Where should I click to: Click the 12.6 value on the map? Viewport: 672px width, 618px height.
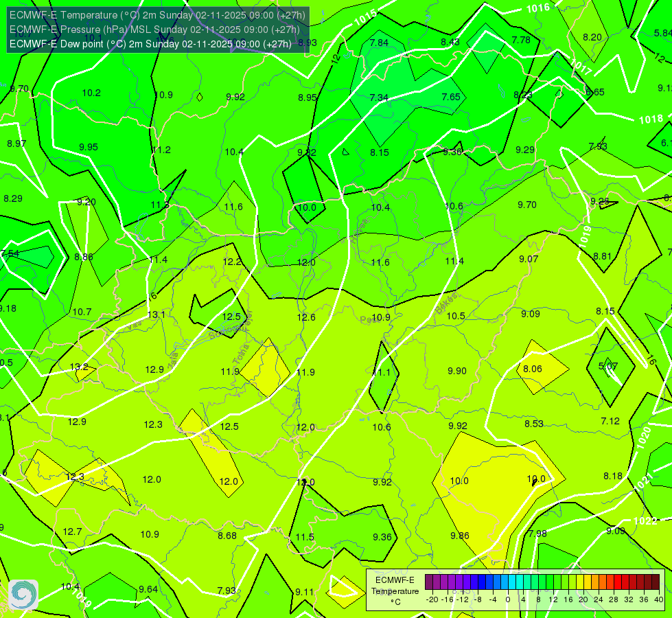point(306,317)
